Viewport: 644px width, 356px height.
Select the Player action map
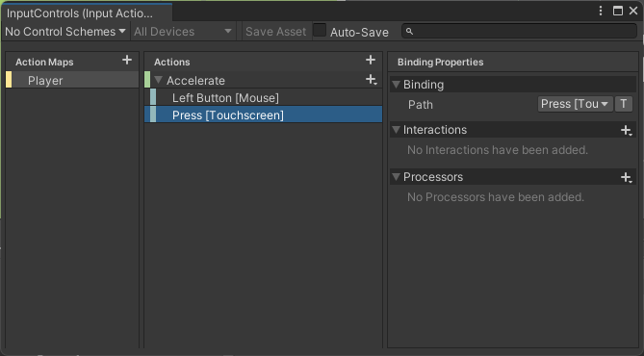coord(72,80)
